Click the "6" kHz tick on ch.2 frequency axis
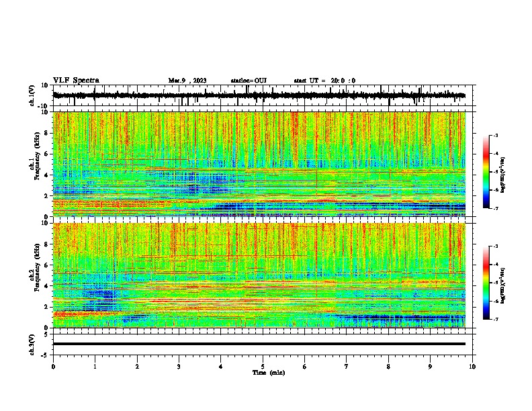 [x=46, y=265]
